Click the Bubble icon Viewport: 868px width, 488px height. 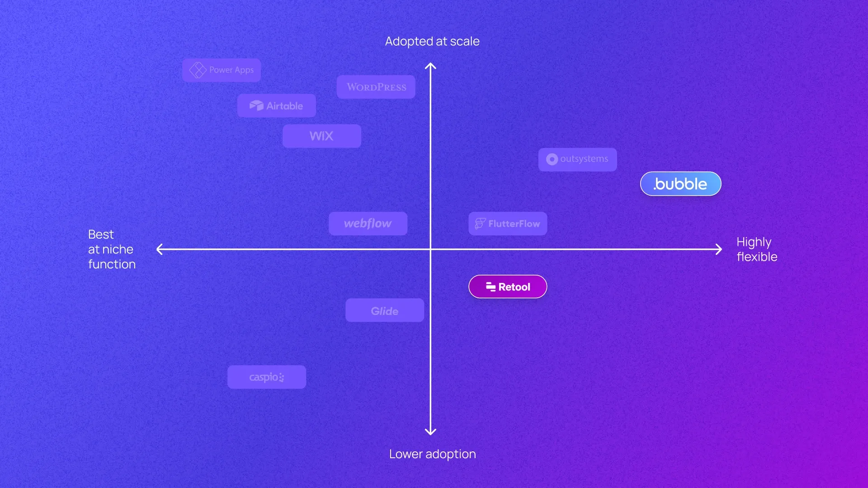click(x=680, y=183)
